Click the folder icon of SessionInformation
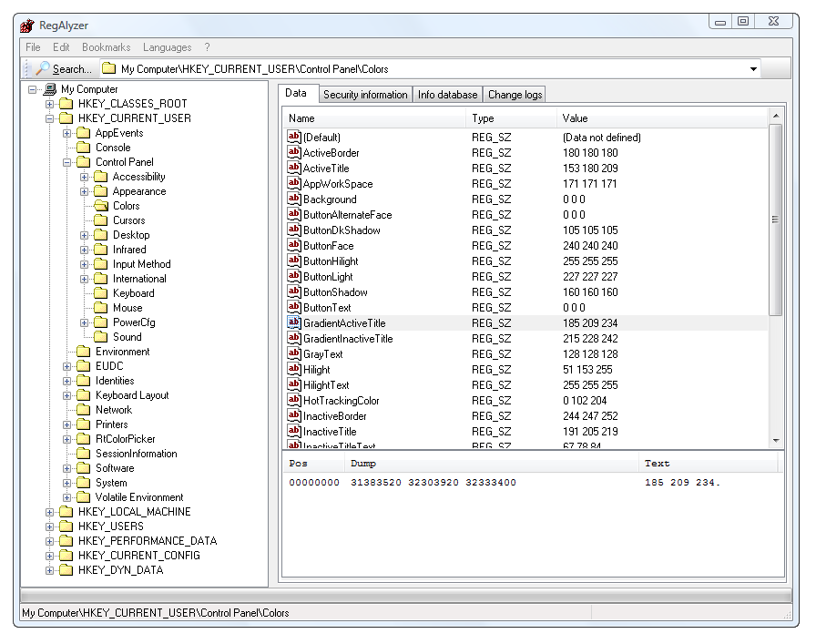 click(83, 454)
